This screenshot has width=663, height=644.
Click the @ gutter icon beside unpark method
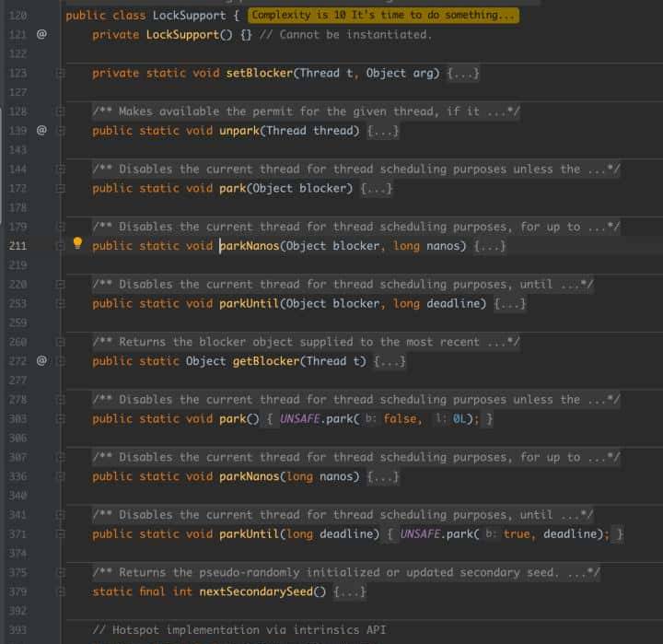pos(41,130)
